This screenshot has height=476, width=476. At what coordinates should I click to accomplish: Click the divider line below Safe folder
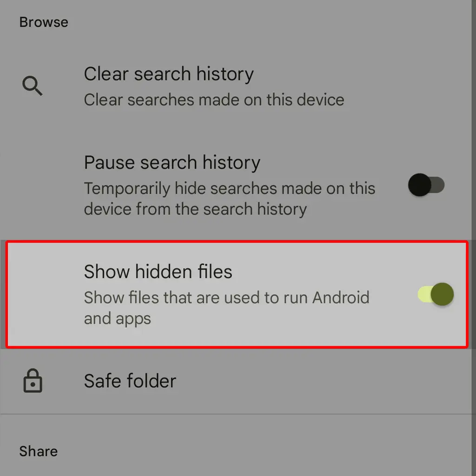(236, 414)
